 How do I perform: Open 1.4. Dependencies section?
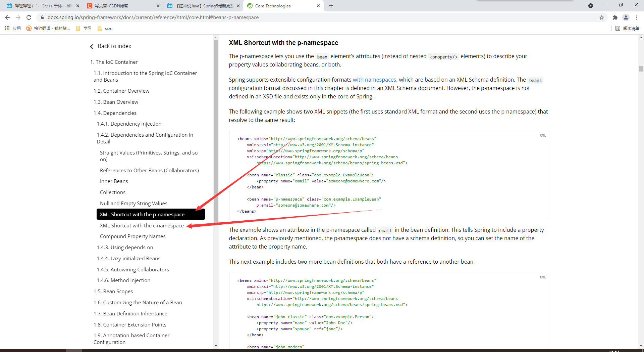point(115,113)
